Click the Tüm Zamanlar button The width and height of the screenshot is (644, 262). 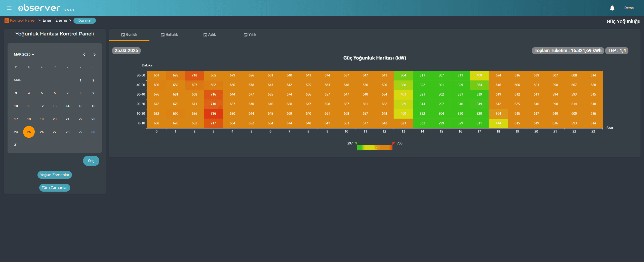[55, 188]
